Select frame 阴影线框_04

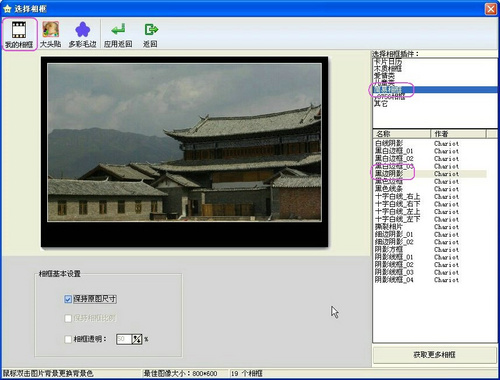click(x=394, y=280)
